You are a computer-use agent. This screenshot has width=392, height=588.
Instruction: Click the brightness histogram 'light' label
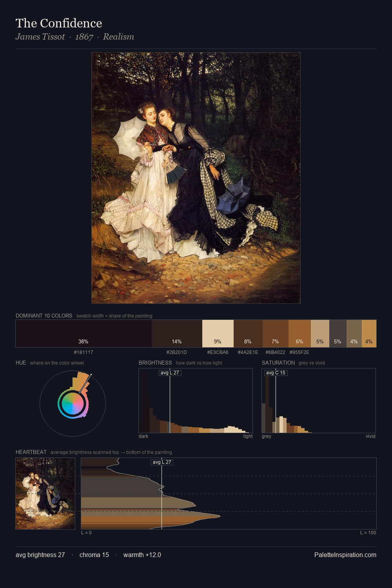[x=248, y=436]
